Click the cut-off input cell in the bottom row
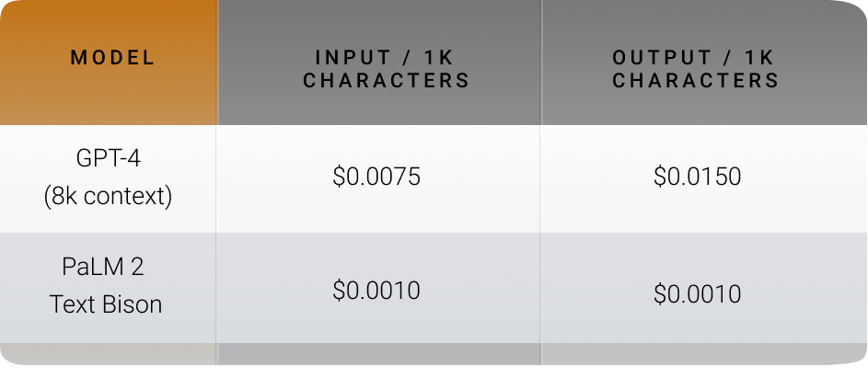 pos(378,354)
